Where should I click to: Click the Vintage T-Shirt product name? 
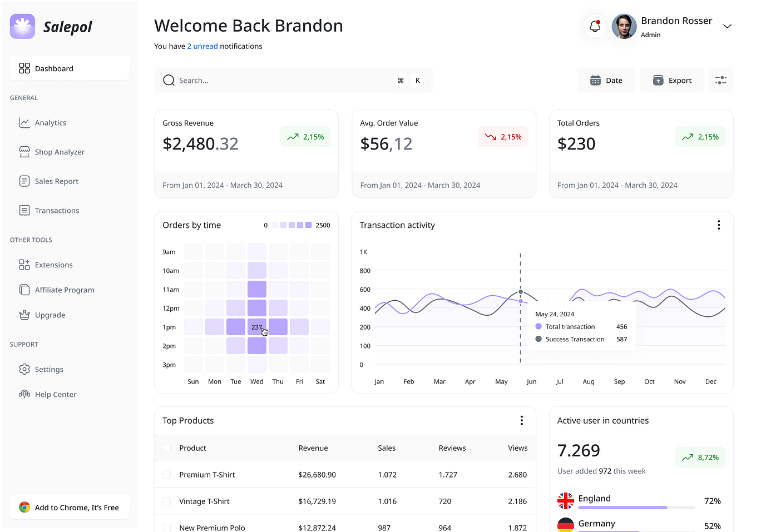[204, 501]
